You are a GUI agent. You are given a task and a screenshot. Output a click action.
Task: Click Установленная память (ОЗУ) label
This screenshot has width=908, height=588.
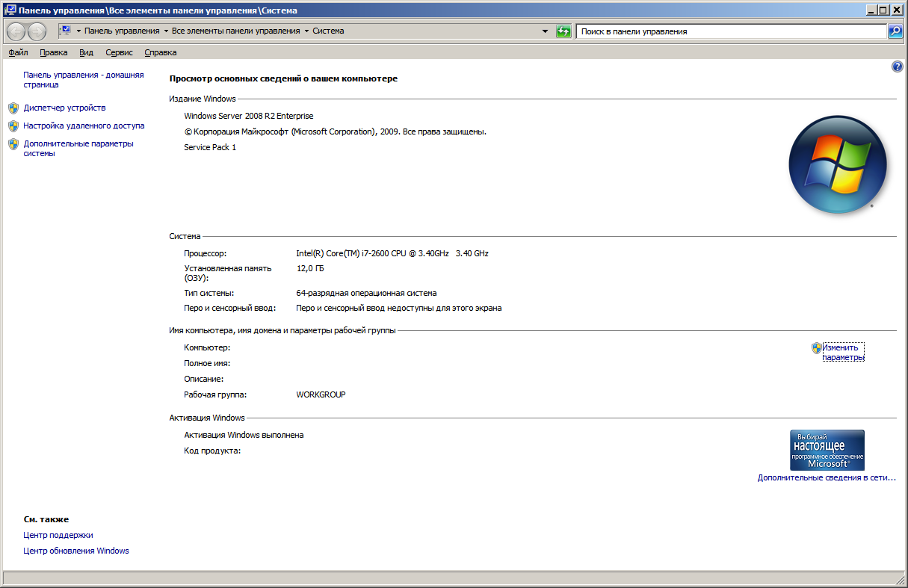coord(228,273)
